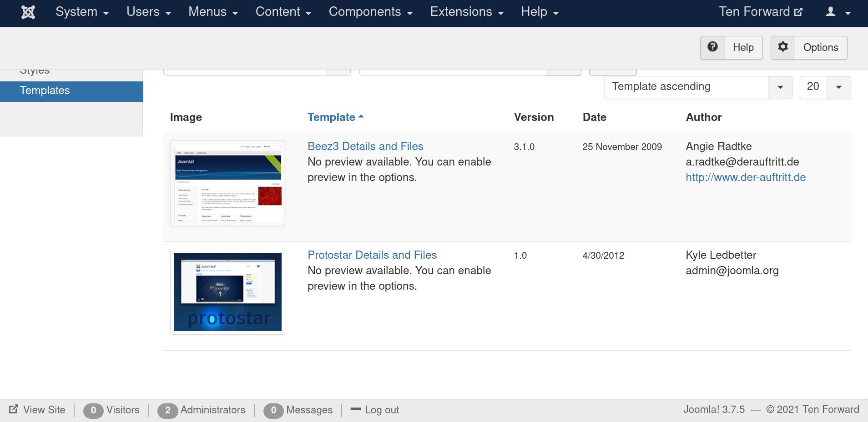The height and width of the screenshot is (422, 868).
Task: Select Templates in the sidebar
Action: [45, 91]
